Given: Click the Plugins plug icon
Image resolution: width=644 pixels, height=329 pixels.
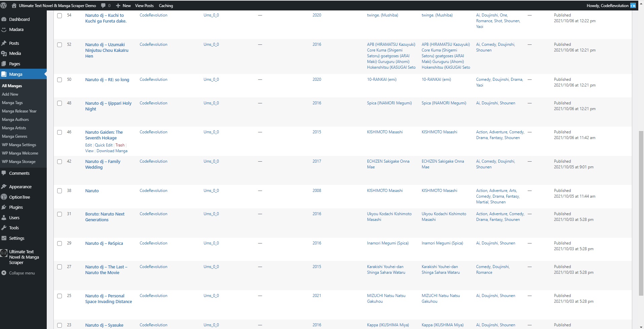Looking at the screenshot, I should click(x=4, y=207).
